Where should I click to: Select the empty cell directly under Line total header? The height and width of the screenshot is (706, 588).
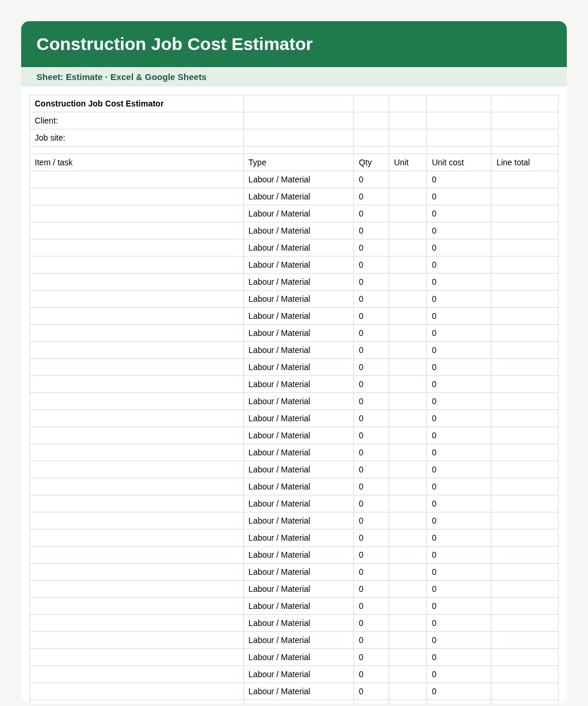point(525,179)
